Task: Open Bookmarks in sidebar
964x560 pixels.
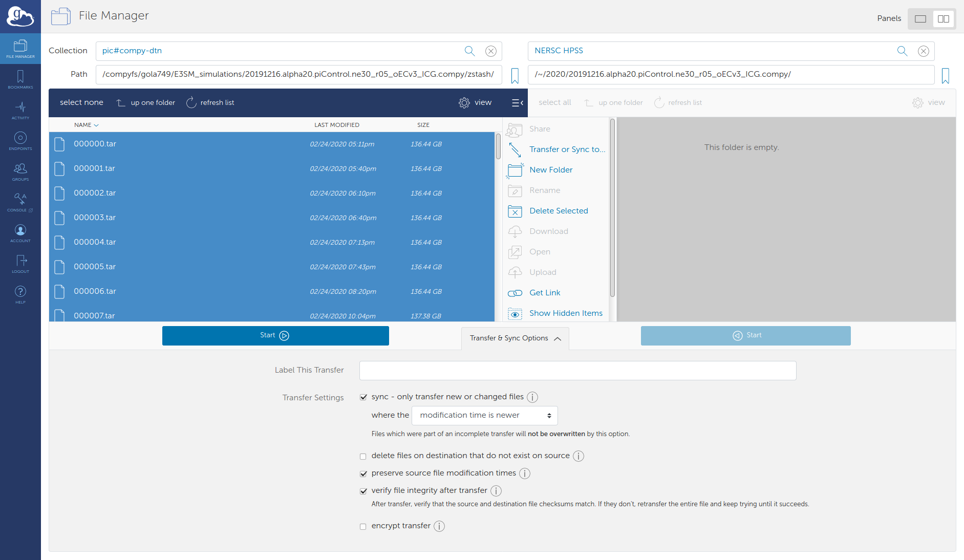Action: point(20,79)
